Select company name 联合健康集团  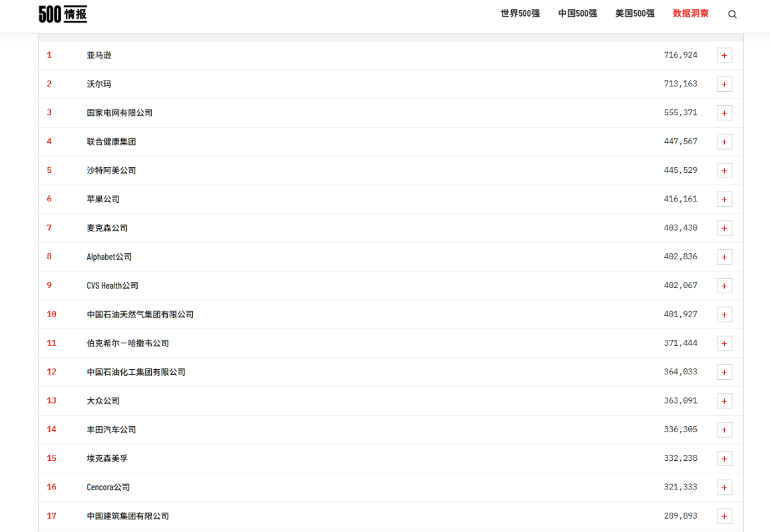click(111, 142)
